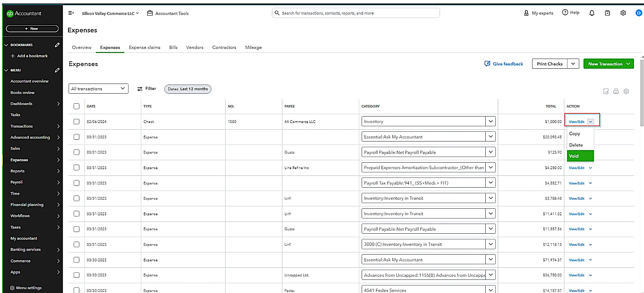Click the page vertical scrollbar

point(642,93)
